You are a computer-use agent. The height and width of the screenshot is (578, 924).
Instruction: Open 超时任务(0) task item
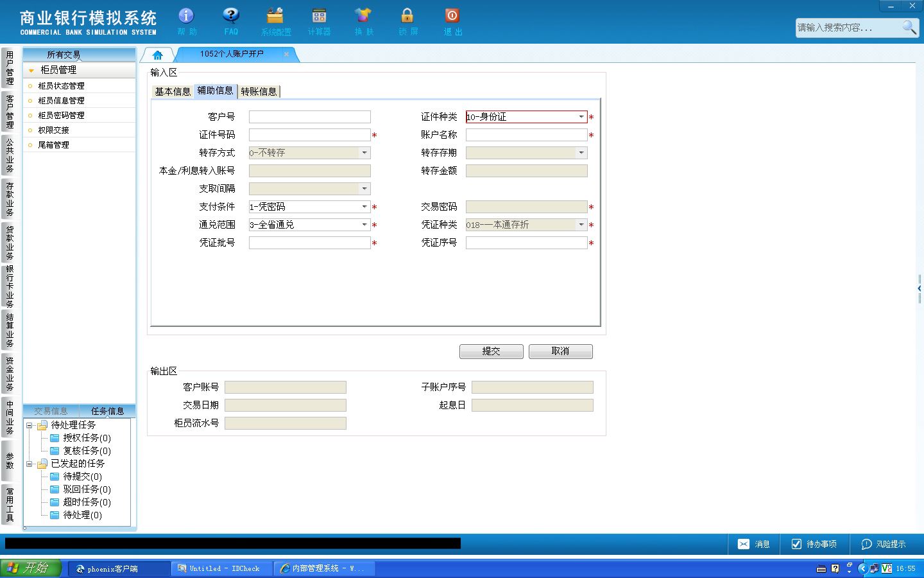pos(80,502)
